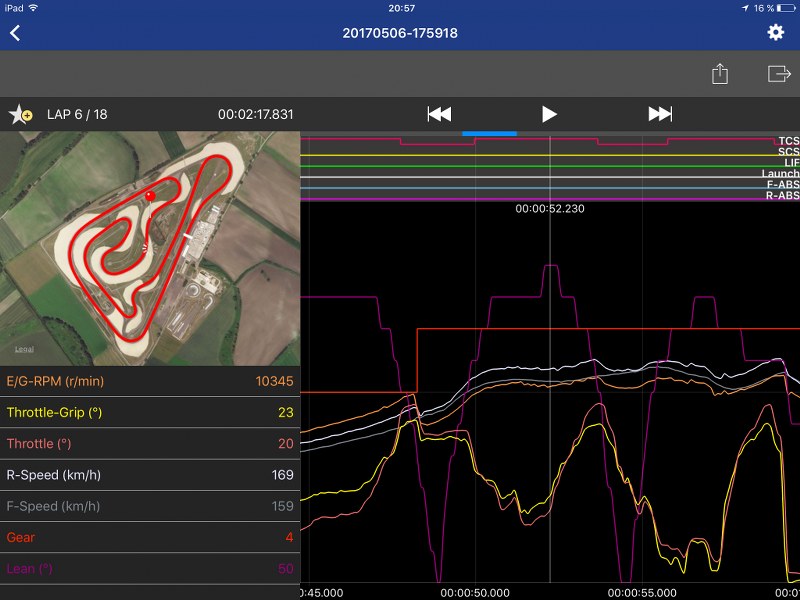The height and width of the screenshot is (600, 800).
Task: Select the R-Speed data row
Action: coord(150,475)
